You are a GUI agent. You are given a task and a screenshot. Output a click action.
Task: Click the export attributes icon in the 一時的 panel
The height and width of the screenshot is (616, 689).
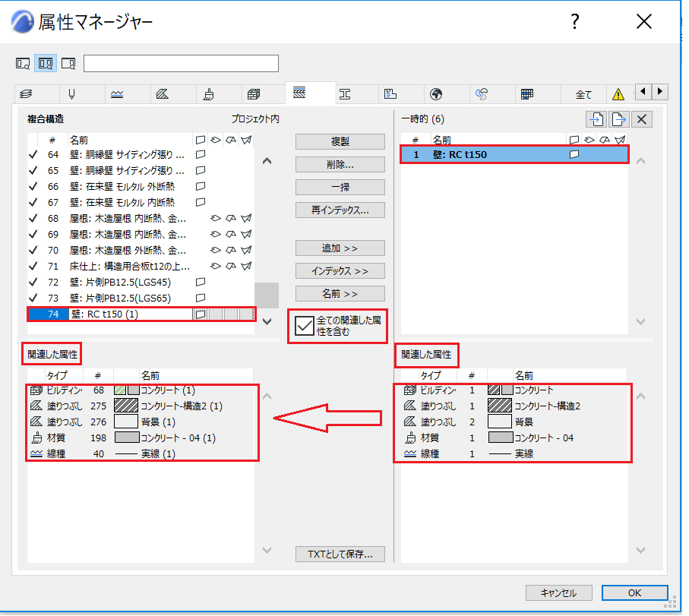point(618,119)
